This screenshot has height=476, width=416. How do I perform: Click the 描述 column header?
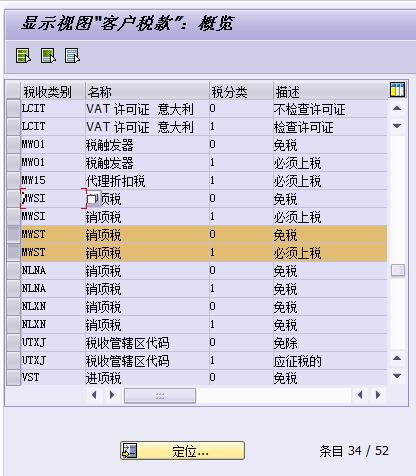point(330,91)
